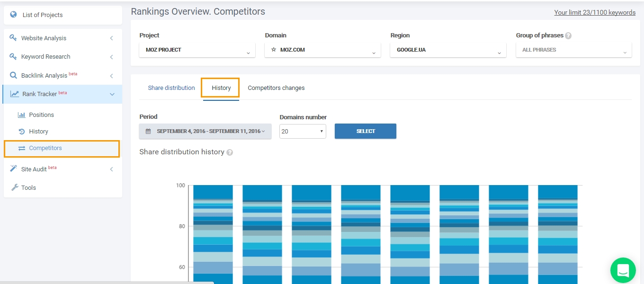Open Competitors under Rank Tracker
644x284 pixels.
pos(45,148)
